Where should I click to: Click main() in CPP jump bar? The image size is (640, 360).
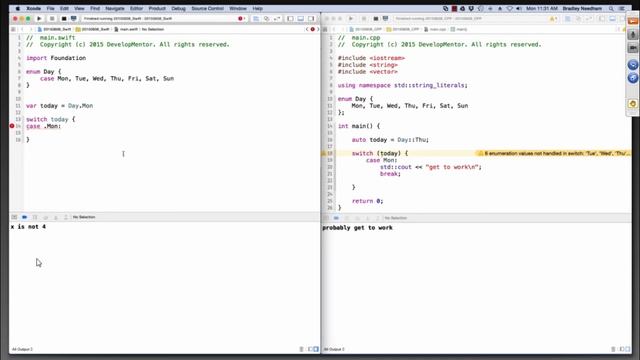point(459,29)
